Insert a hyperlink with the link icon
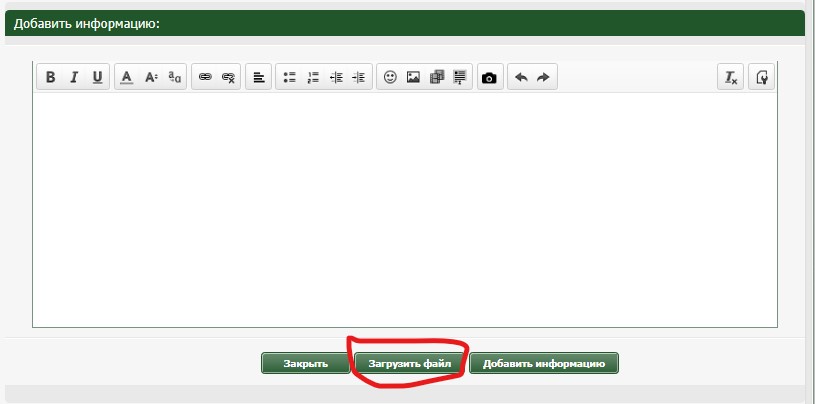Image resolution: width=815 pixels, height=404 pixels. tap(205, 77)
